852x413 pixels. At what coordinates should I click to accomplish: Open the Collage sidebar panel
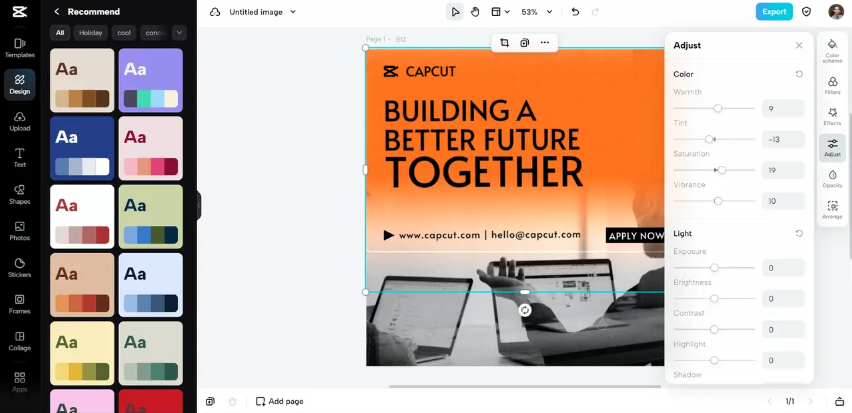20,341
